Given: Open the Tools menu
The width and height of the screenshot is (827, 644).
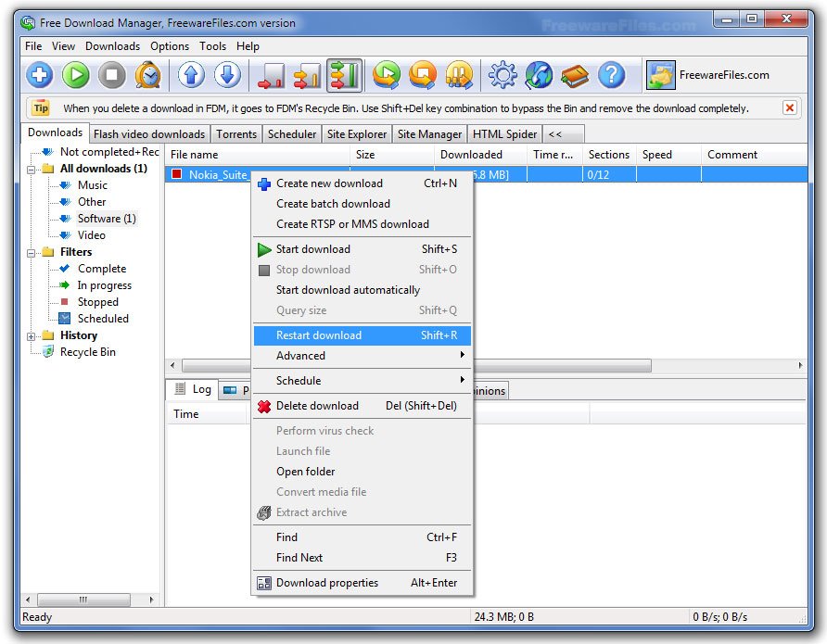Looking at the screenshot, I should (x=212, y=46).
